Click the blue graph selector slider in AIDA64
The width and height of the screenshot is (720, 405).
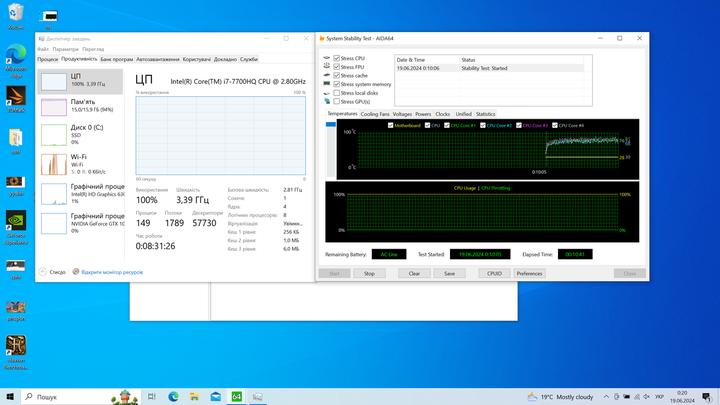click(331, 124)
